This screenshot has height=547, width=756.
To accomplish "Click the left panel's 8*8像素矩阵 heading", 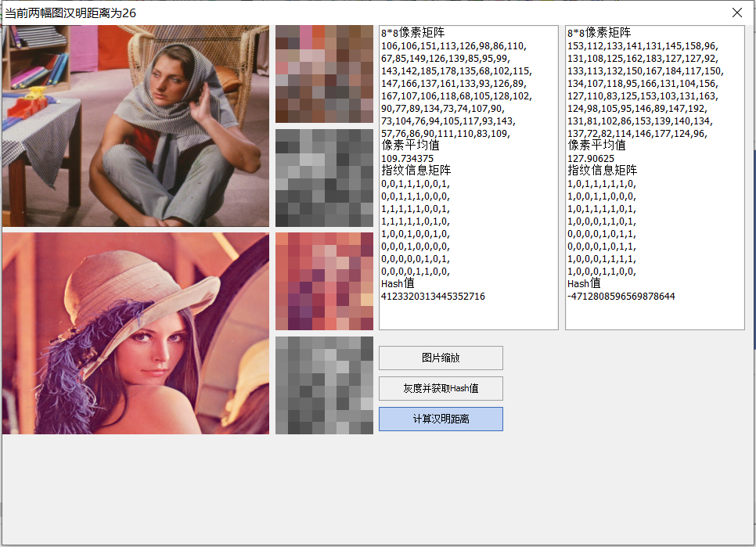I will [412, 33].
